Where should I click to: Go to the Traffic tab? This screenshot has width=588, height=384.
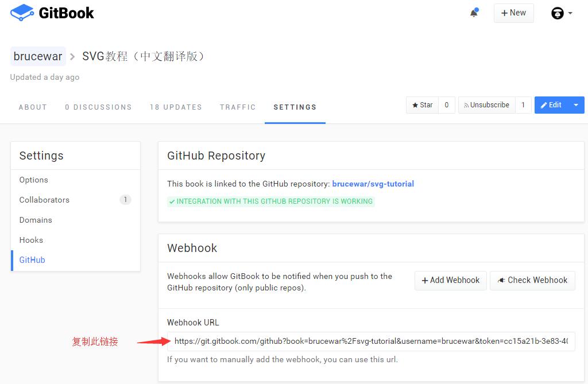pos(238,107)
